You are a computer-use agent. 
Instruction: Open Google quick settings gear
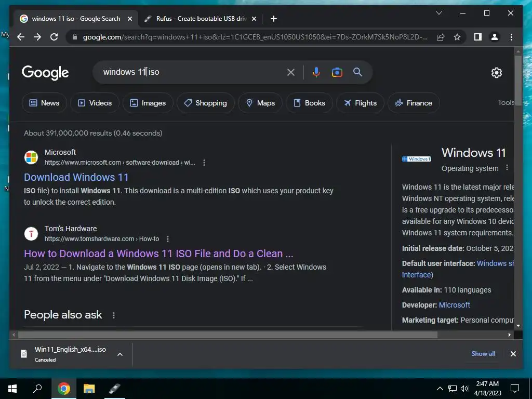pos(496,73)
